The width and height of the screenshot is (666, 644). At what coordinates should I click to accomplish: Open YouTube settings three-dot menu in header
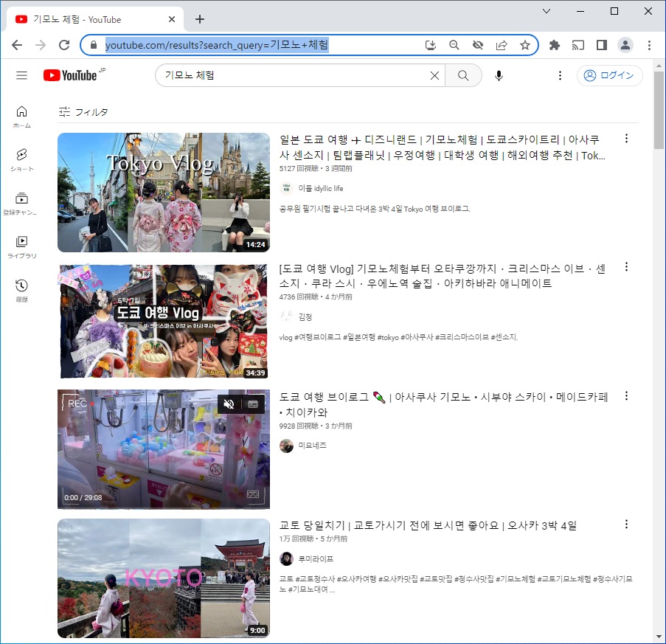560,75
